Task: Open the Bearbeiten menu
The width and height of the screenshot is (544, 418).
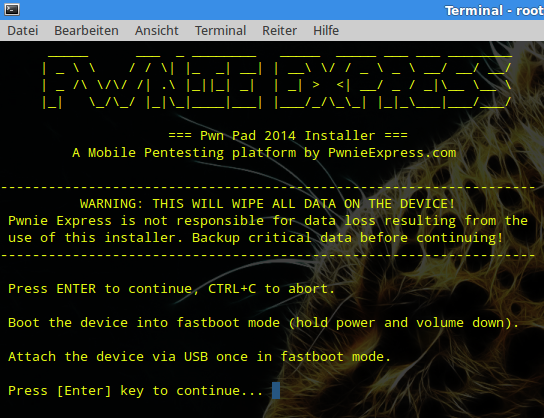Action: tap(86, 31)
